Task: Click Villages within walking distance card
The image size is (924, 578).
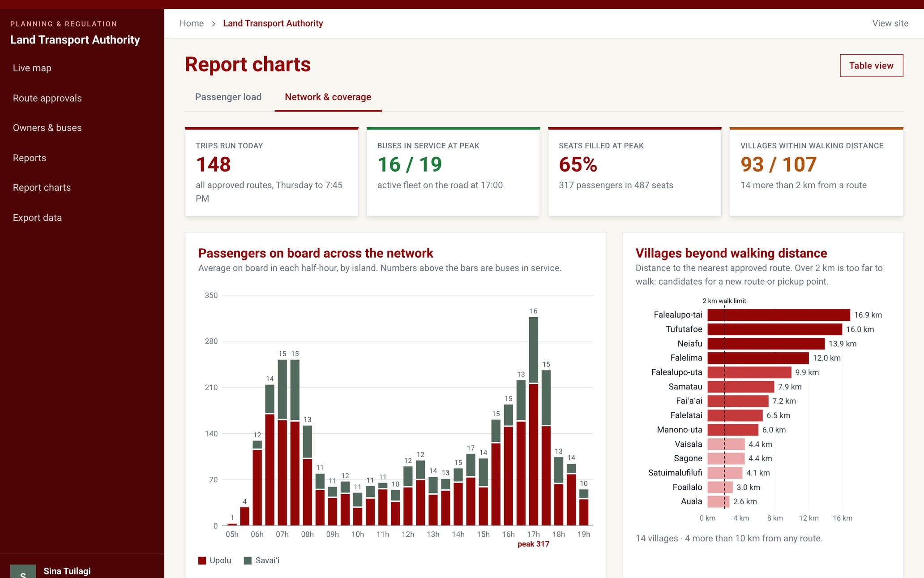Action: click(817, 172)
